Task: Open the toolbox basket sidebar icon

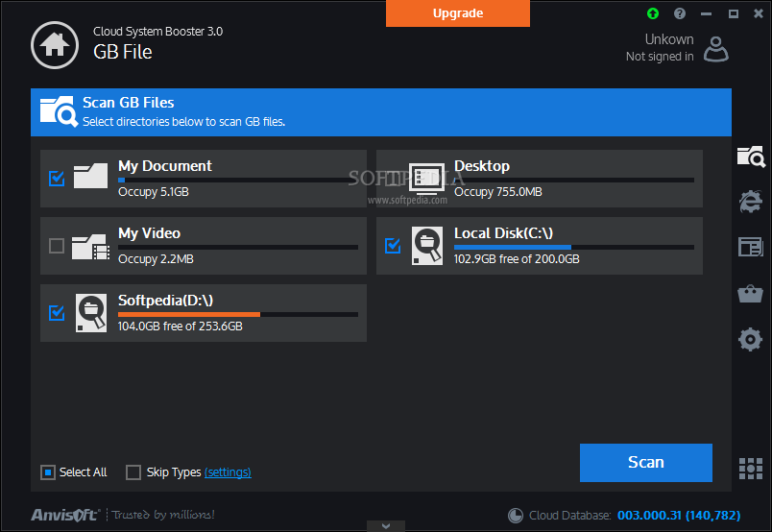Action: click(750, 294)
